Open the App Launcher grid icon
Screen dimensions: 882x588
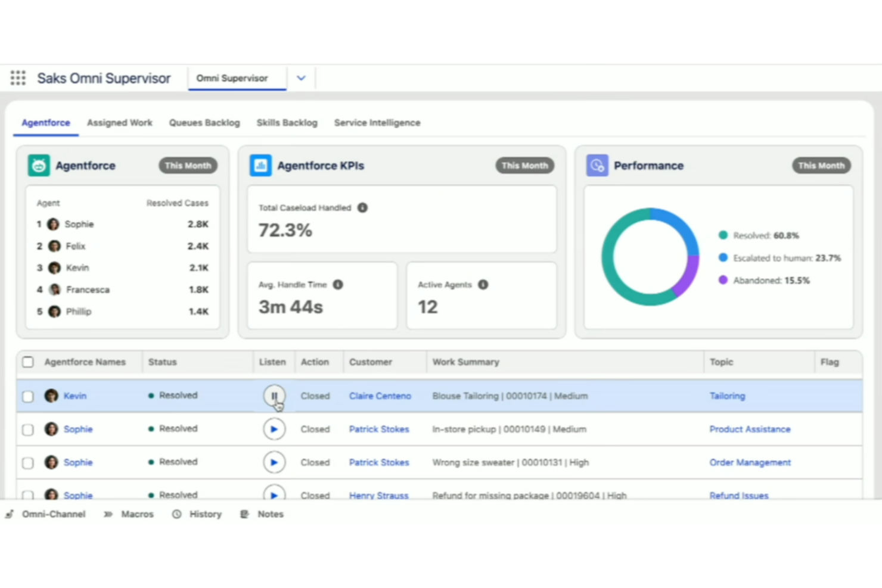point(18,78)
